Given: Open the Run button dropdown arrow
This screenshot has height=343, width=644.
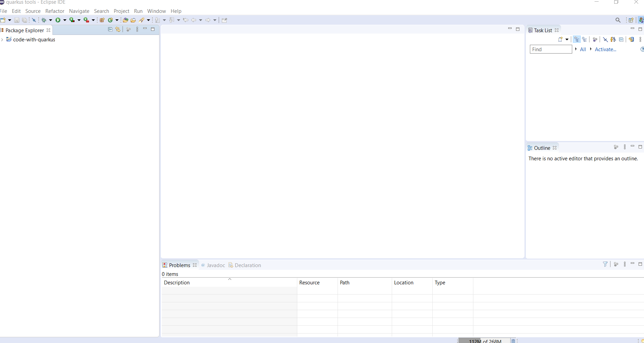Looking at the screenshot, I should tap(65, 20).
